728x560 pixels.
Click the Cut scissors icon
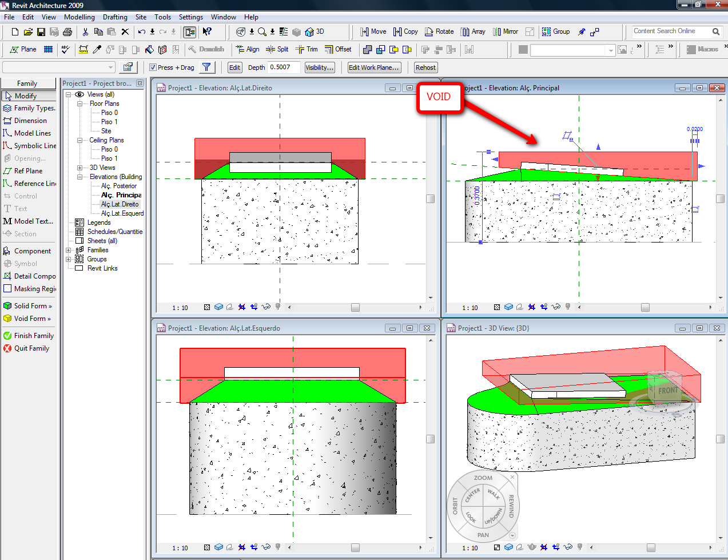pyautogui.click(x=85, y=32)
